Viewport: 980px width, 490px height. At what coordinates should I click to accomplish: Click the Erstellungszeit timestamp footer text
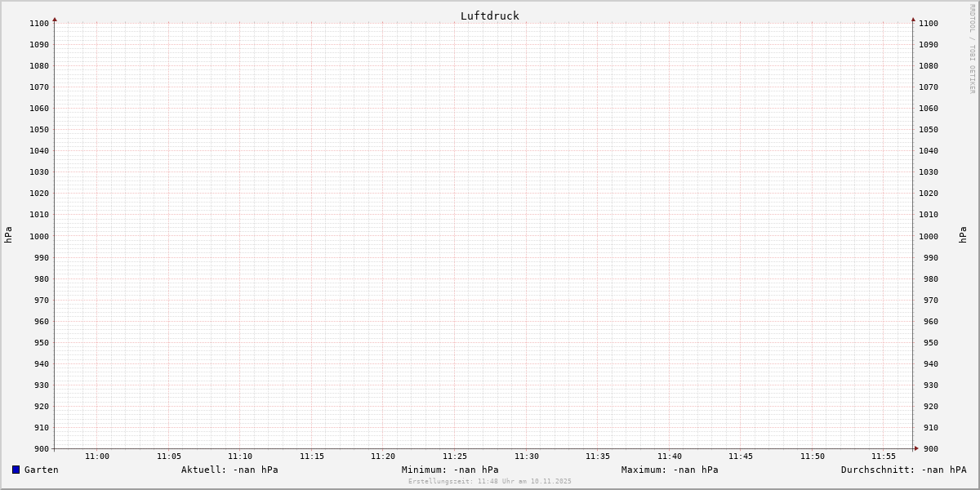(x=489, y=482)
